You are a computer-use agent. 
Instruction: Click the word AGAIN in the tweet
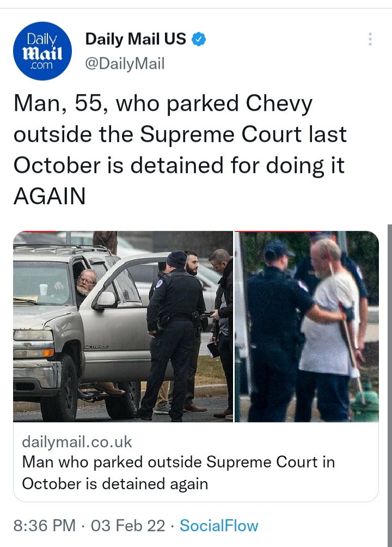[50, 196]
